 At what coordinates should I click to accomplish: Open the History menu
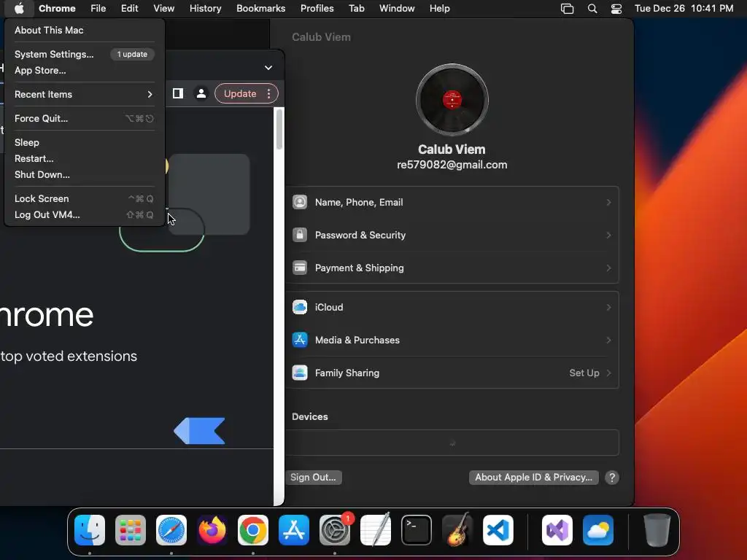pyautogui.click(x=205, y=8)
